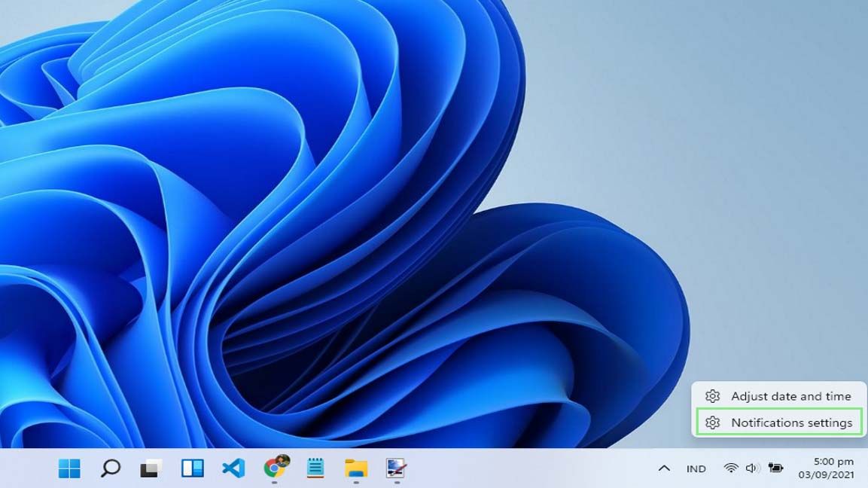
Task: Open the volume control
Action: pyautogui.click(x=751, y=468)
